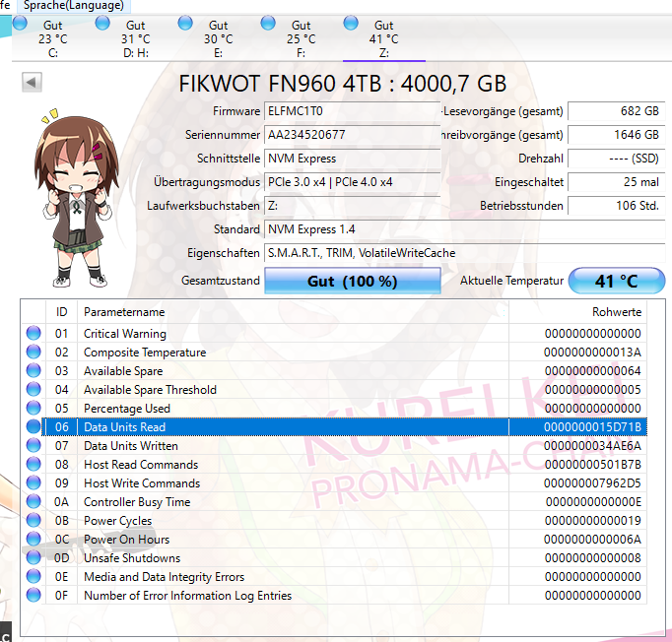Click the status icon for Available Spare Threshold
Viewport: 672px width, 642px height.
(34, 389)
